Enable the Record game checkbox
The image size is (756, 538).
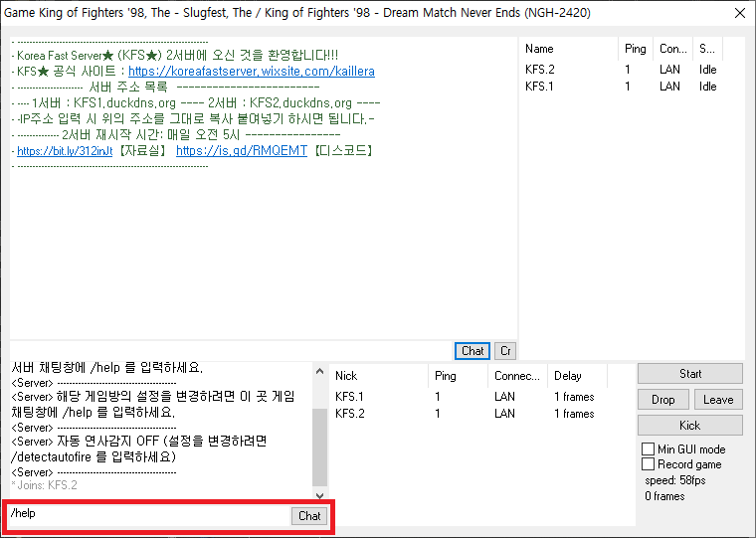[x=648, y=464]
